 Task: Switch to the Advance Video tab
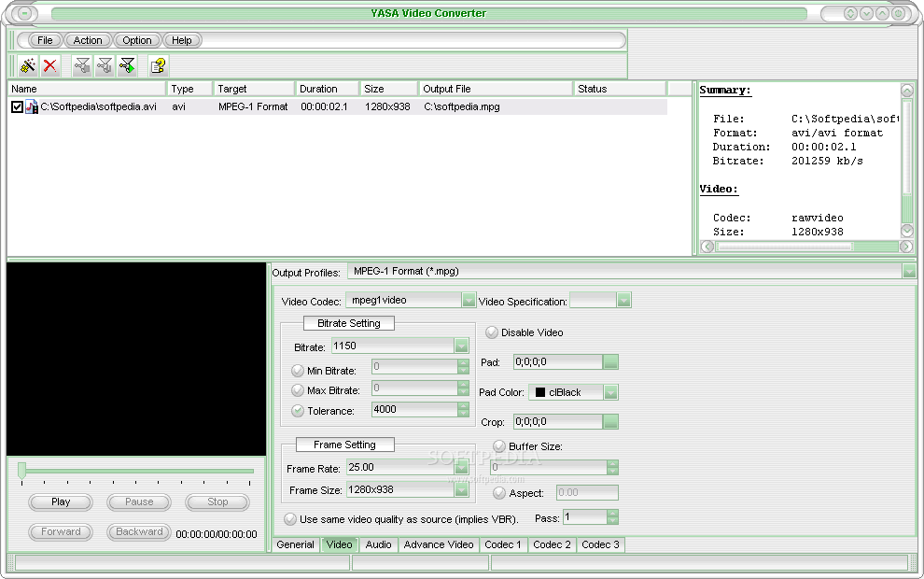[439, 544]
